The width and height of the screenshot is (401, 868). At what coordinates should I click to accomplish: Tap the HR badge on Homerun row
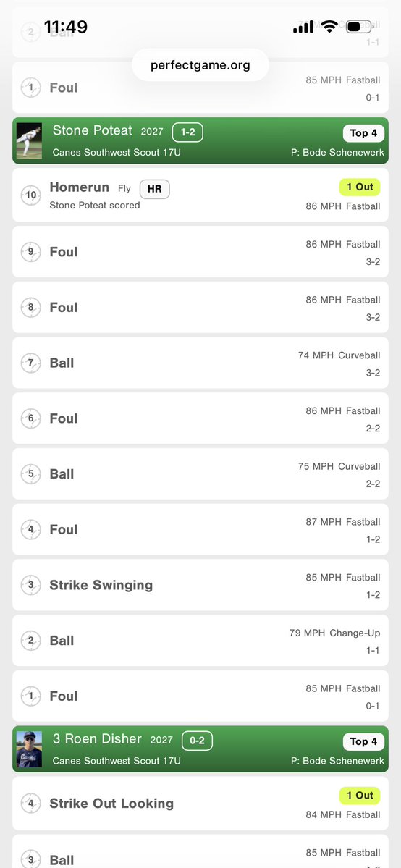154,189
